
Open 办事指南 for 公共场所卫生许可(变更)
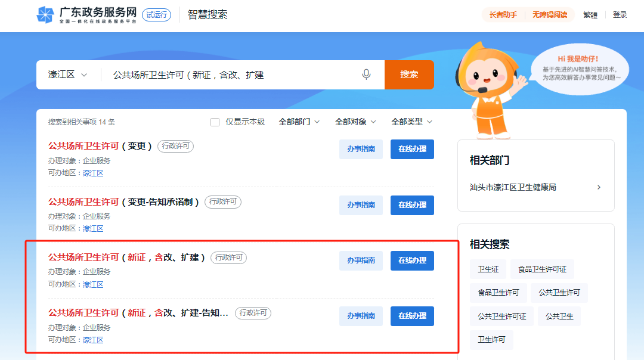(x=361, y=149)
